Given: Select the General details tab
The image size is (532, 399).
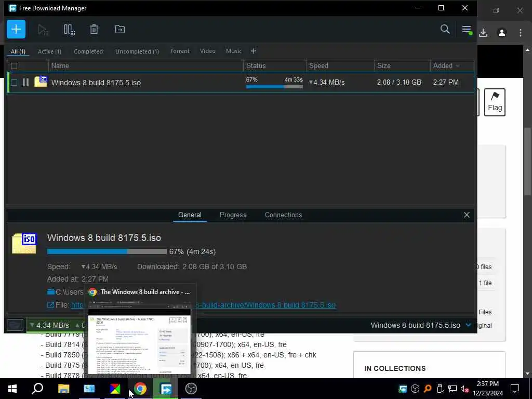Looking at the screenshot, I should click(190, 215).
